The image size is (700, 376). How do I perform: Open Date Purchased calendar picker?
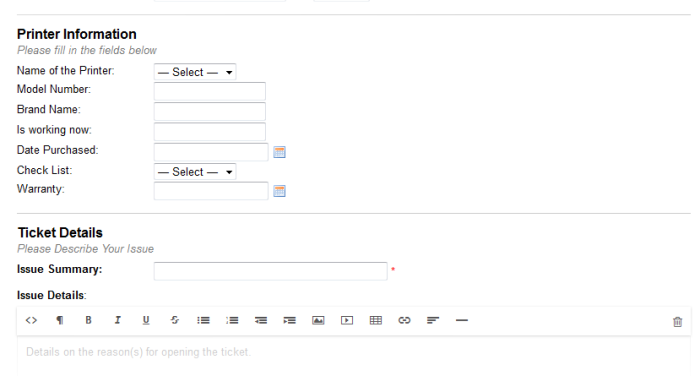coord(279,152)
